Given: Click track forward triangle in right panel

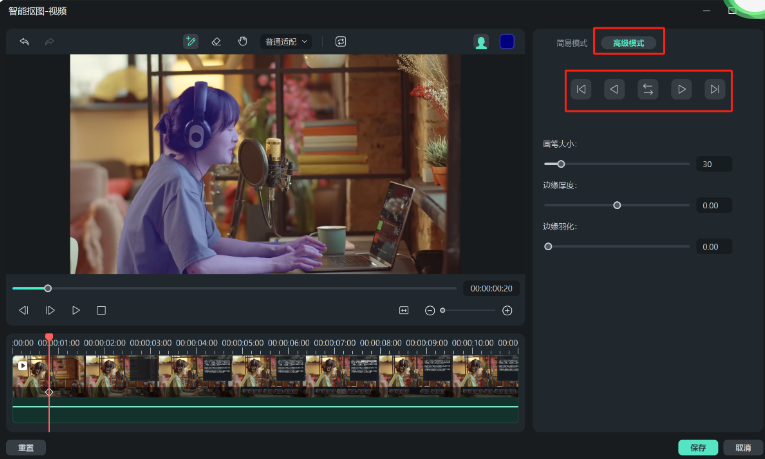Looking at the screenshot, I should pyautogui.click(x=681, y=89).
